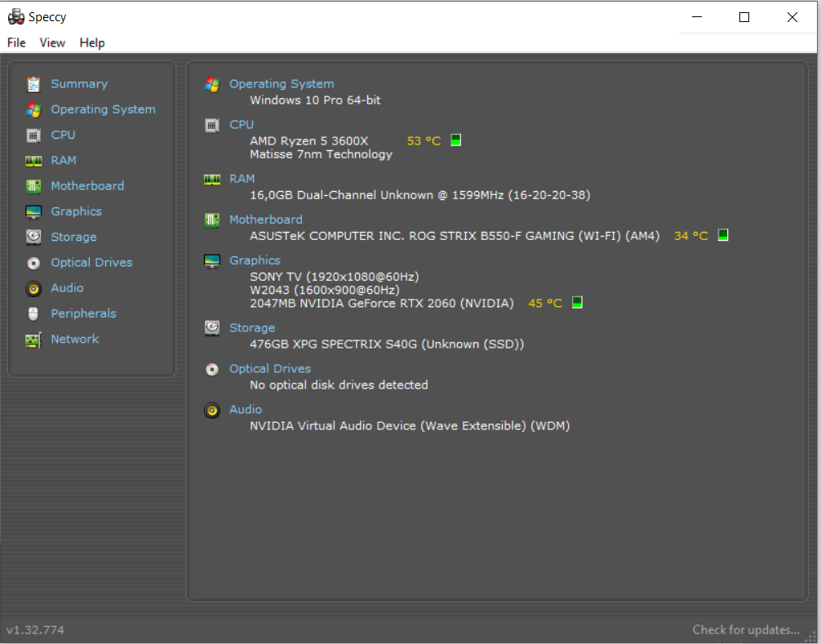Click the 16,0GB Dual-Channel RAM details line
This screenshot has width=821, height=644.
pyautogui.click(x=420, y=195)
